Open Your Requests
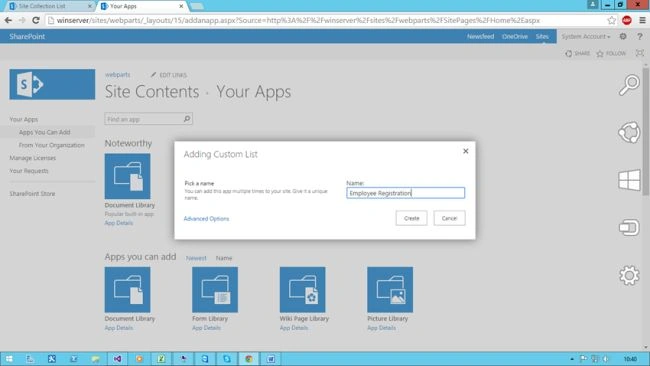The height and width of the screenshot is (366, 650). click(29, 171)
